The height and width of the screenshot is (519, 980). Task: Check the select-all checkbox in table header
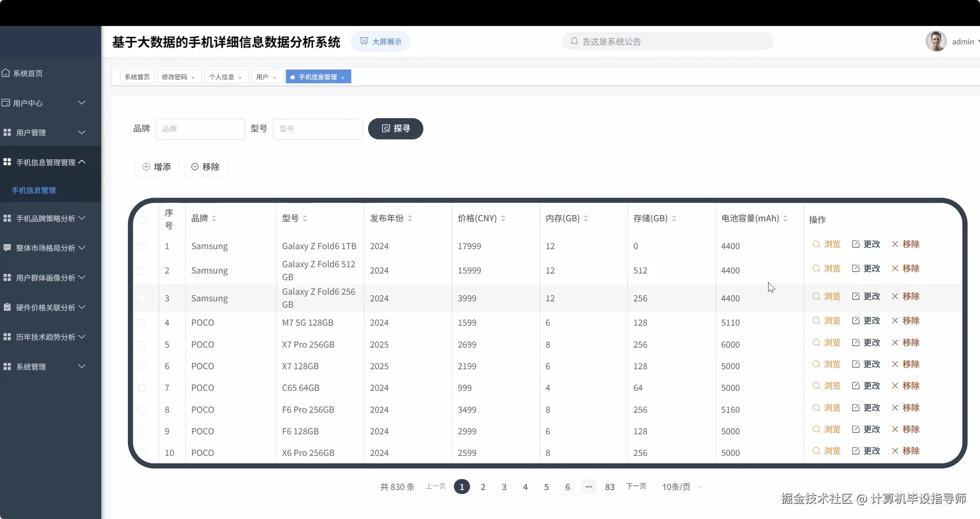[142, 220]
